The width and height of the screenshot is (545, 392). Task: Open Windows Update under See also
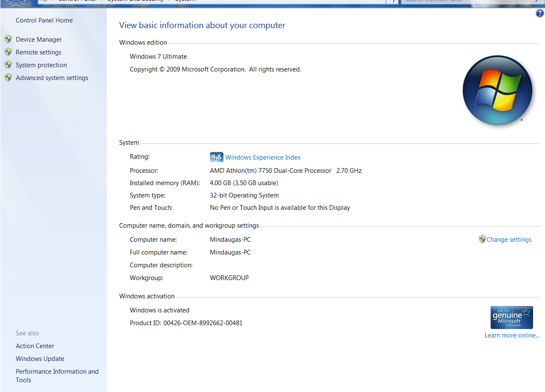tap(40, 359)
